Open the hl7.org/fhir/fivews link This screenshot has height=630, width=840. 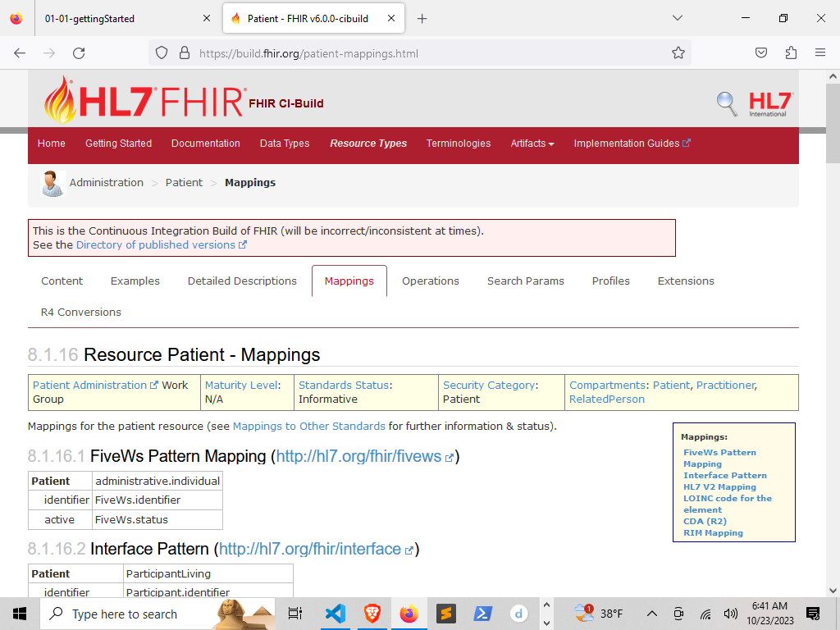[x=364, y=456]
